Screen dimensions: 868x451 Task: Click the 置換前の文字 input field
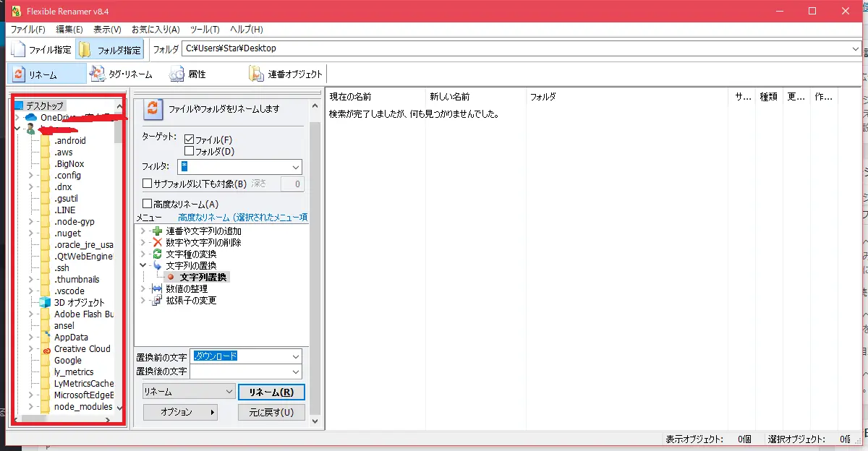coord(240,356)
